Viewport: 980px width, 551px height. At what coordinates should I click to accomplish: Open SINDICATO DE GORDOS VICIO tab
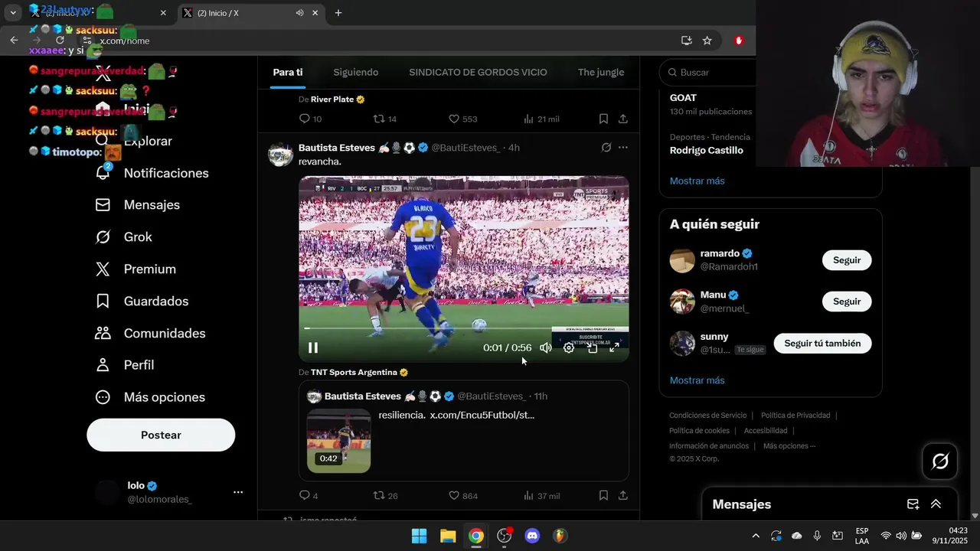(x=478, y=72)
